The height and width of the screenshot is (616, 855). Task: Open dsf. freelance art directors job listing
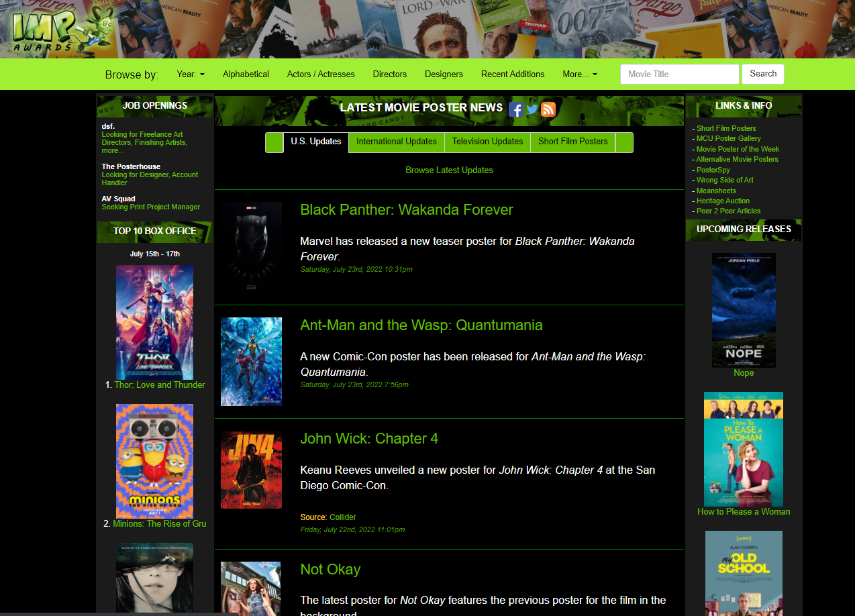click(x=144, y=143)
